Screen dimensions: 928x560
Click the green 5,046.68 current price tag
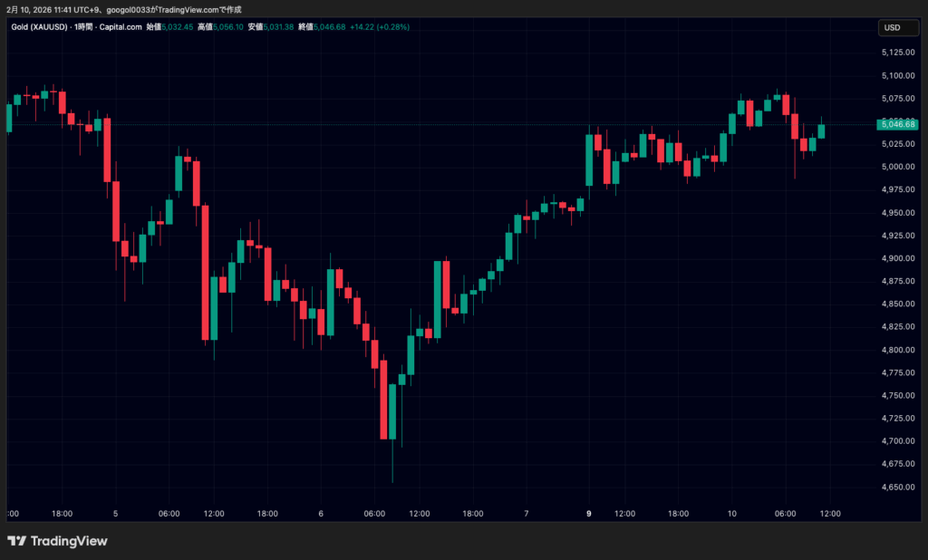tap(897, 124)
